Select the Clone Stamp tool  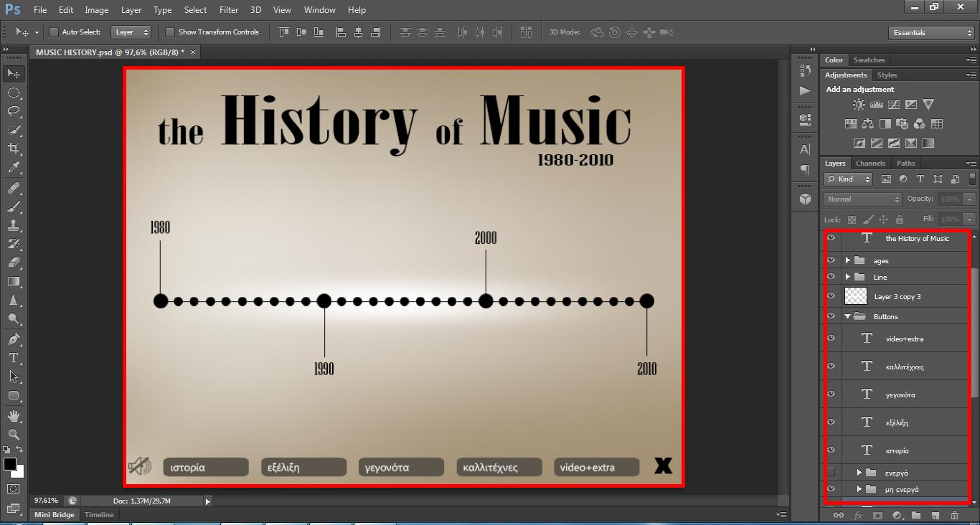click(x=14, y=225)
